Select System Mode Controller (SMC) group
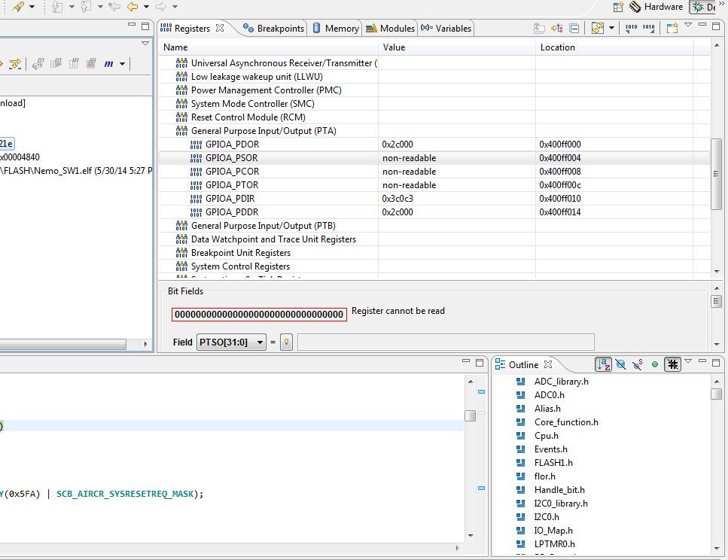 (245, 104)
